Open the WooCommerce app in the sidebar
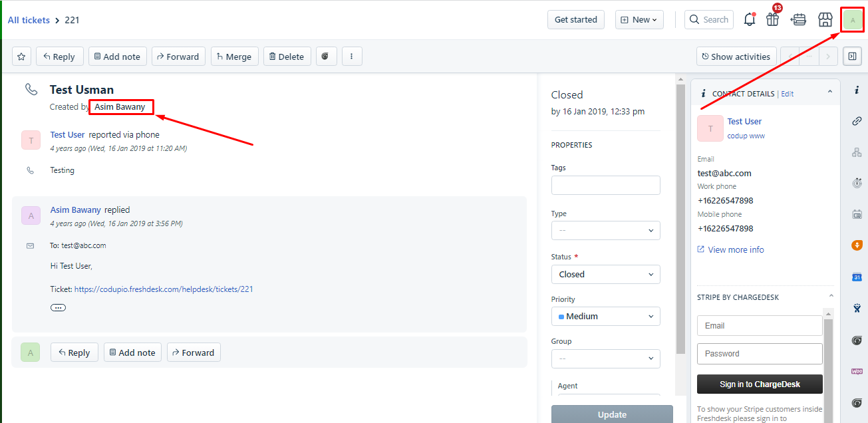 coord(857,371)
